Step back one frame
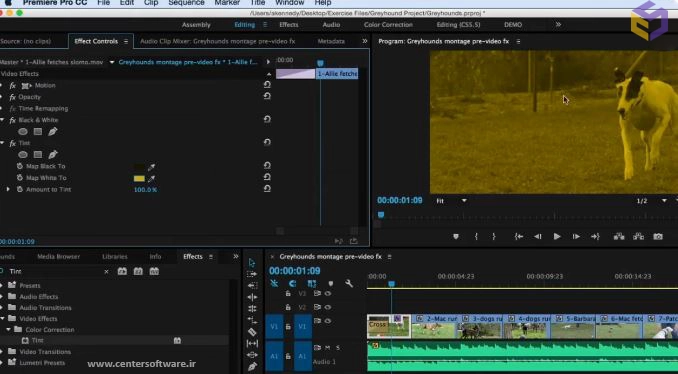Screen dimensions: 678x374 point(537,237)
